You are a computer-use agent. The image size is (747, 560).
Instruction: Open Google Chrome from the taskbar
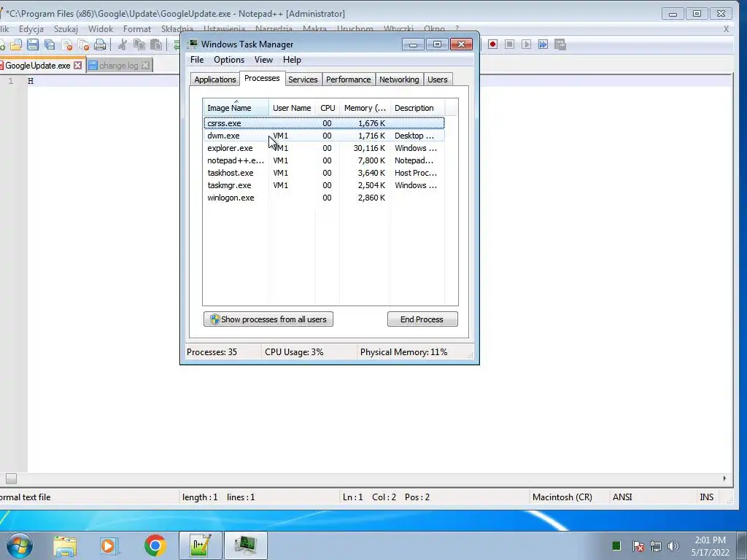(155, 545)
